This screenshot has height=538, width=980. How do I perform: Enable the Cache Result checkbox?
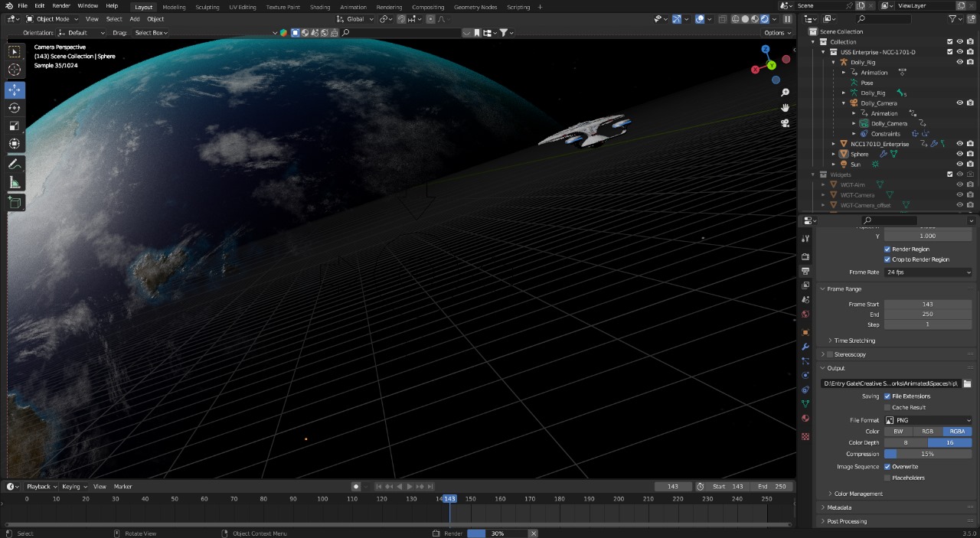coord(887,407)
